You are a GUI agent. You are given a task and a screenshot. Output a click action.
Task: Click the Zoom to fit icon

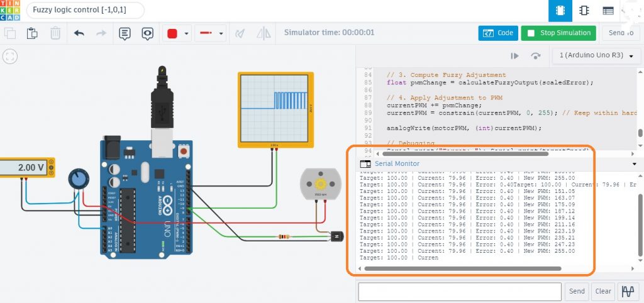pos(10,56)
